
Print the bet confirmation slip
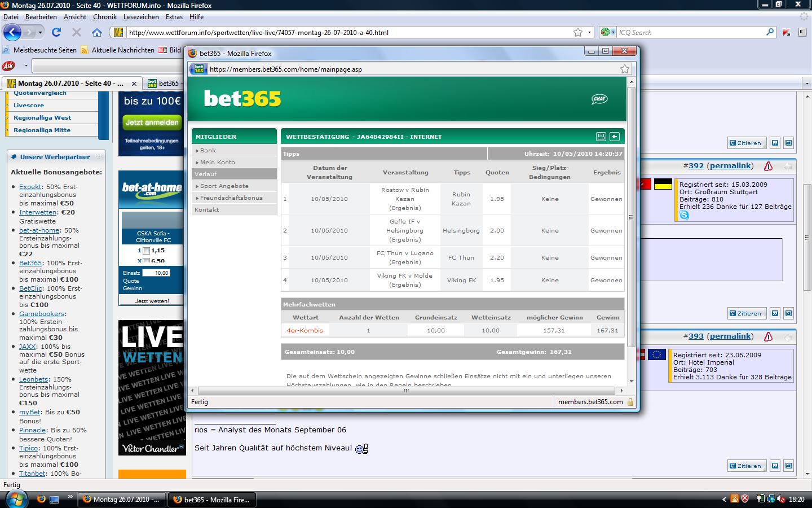[601, 137]
